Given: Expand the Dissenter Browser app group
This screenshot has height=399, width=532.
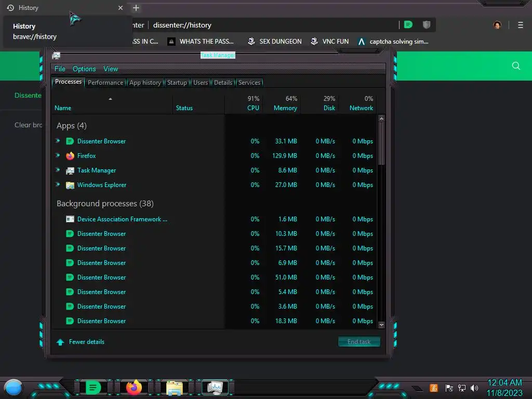Looking at the screenshot, I should pyautogui.click(x=58, y=141).
